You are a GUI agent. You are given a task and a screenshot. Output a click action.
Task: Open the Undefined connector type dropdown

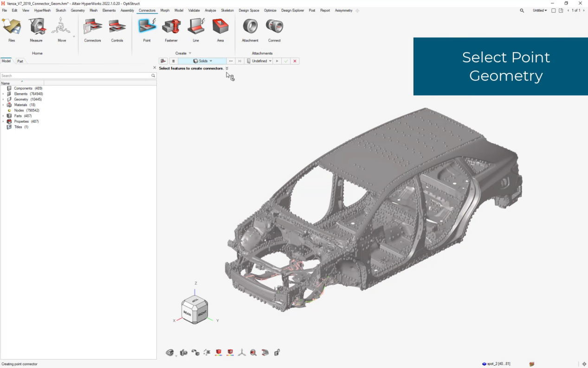259,61
